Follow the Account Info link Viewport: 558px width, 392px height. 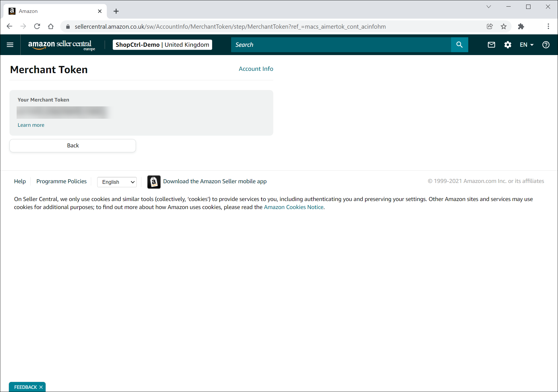pos(256,69)
